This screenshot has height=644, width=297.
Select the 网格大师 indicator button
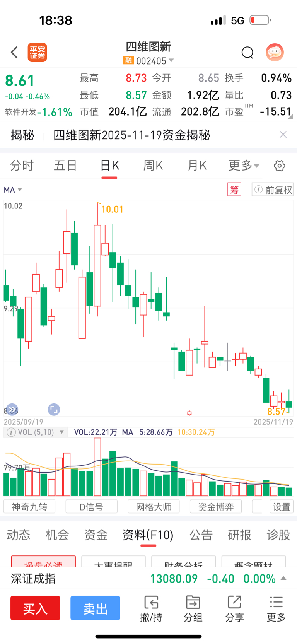point(154,507)
